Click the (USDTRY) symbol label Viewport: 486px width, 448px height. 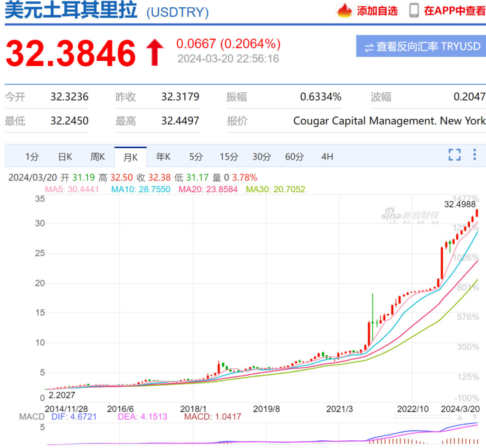(x=178, y=12)
